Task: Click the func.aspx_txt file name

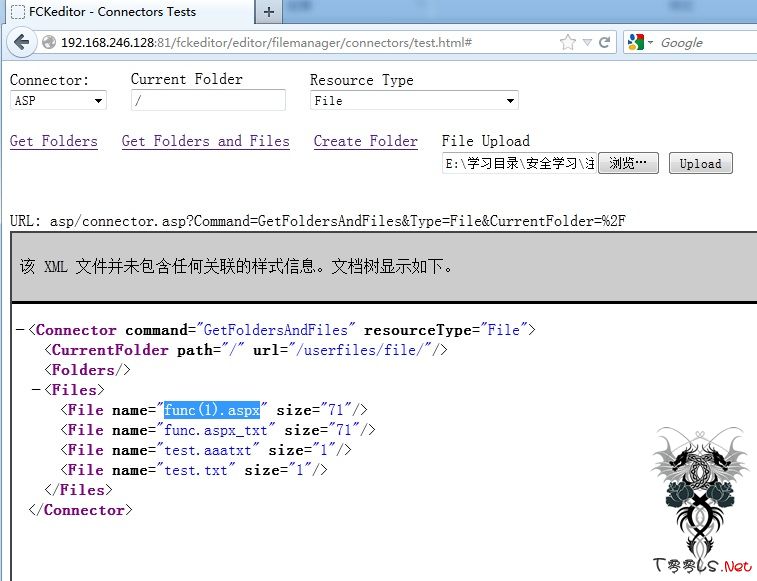Action: 215,430
